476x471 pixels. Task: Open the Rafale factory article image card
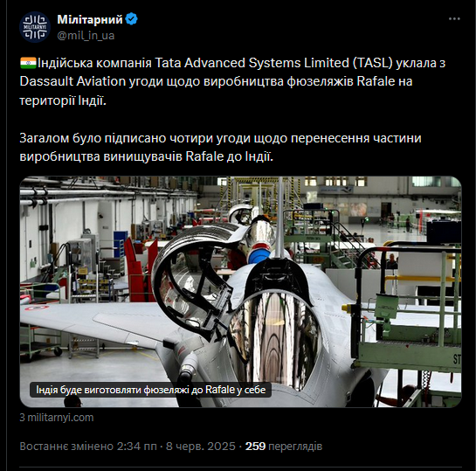click(240, 292)
